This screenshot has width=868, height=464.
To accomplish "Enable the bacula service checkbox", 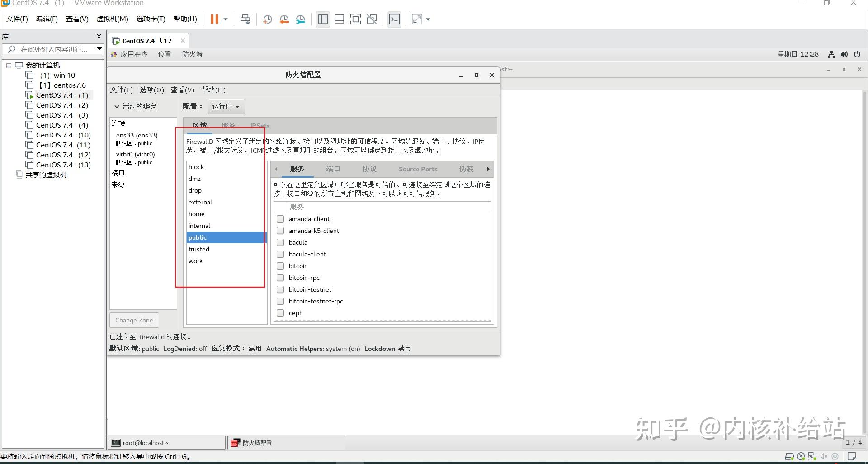I will [280, 242].
